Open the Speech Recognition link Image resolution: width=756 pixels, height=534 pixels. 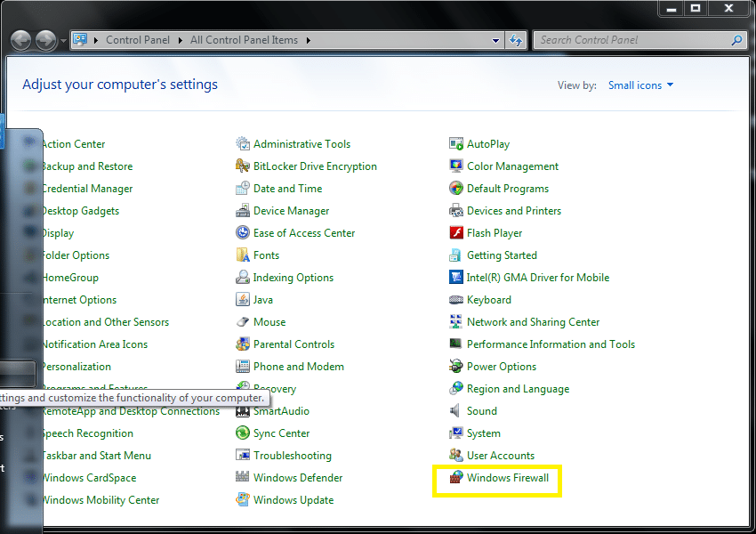[88, 433]
